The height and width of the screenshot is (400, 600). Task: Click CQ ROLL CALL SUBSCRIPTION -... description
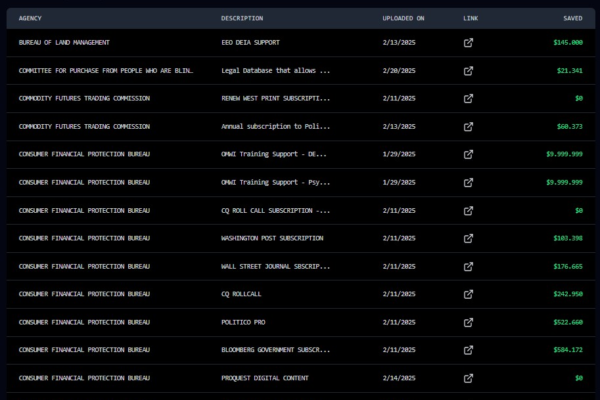point(276,211)
